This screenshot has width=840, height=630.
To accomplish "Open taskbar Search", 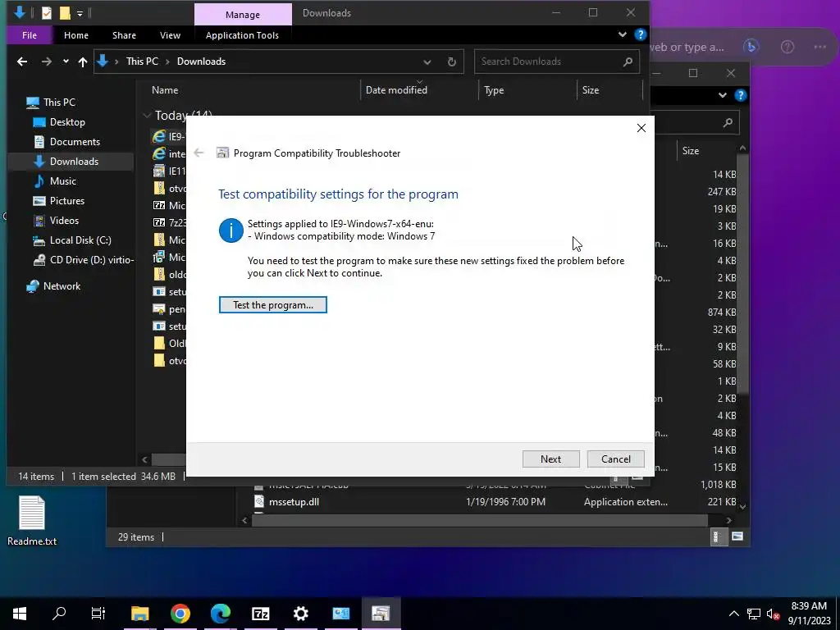I will tap(59, 614).
